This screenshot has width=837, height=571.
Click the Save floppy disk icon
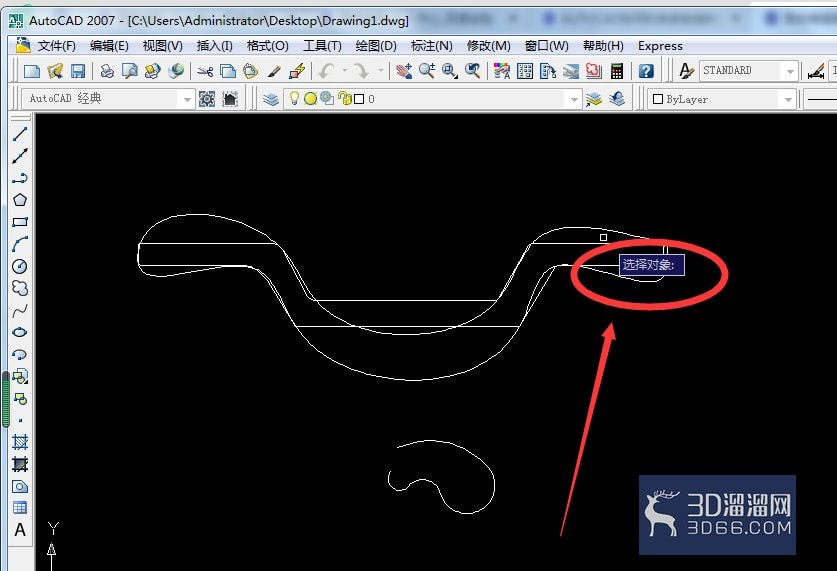78,71
